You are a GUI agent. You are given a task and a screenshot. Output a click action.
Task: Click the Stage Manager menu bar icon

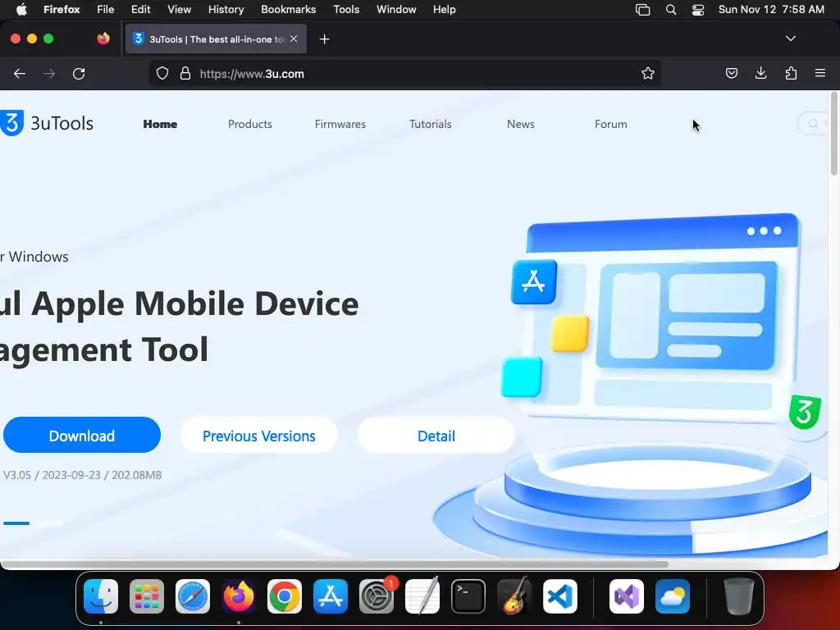pyautogui.click(x=643, y=10)
